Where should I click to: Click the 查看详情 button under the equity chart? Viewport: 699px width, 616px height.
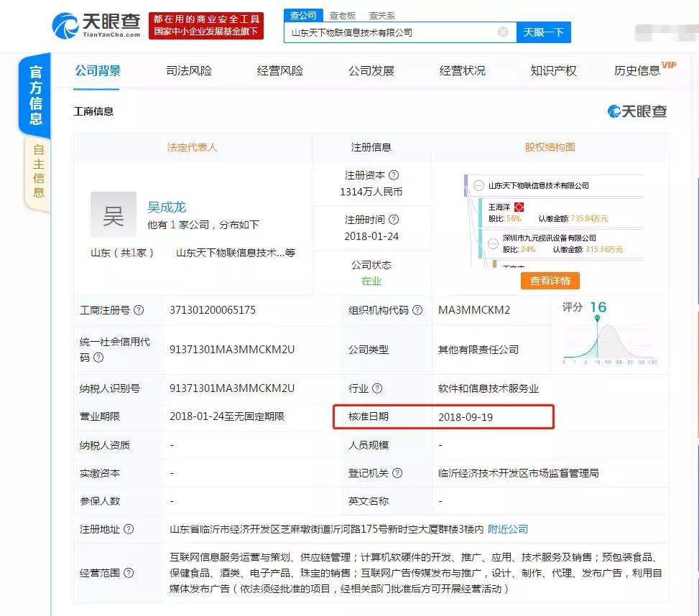[550, 281]
